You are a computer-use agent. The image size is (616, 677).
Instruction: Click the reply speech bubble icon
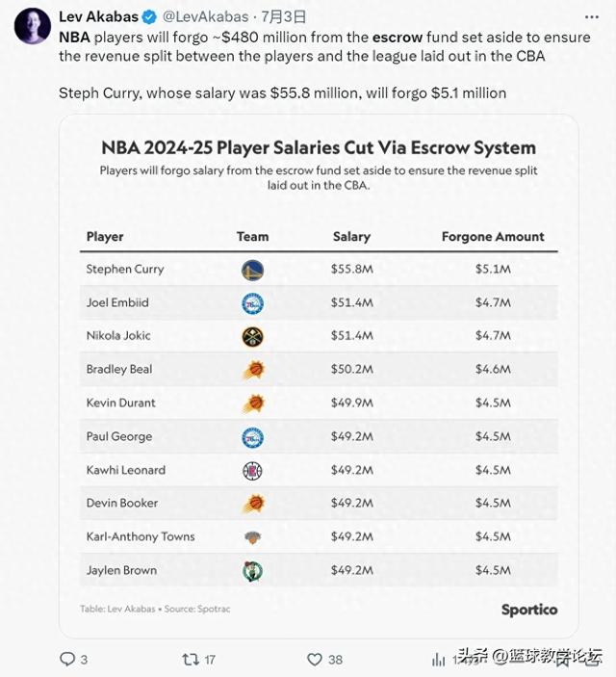pos(67,659)
